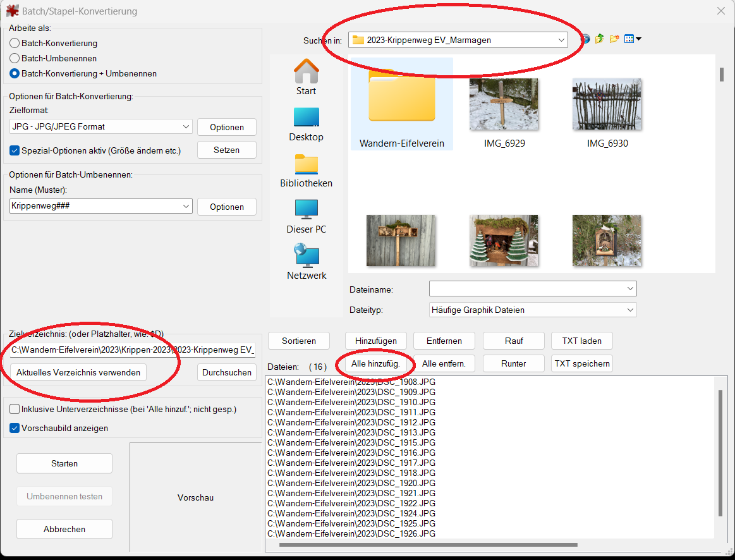Open the view menu icon
Image resolution: width=735 pixels, height=560 pixels.
point(633,39)
